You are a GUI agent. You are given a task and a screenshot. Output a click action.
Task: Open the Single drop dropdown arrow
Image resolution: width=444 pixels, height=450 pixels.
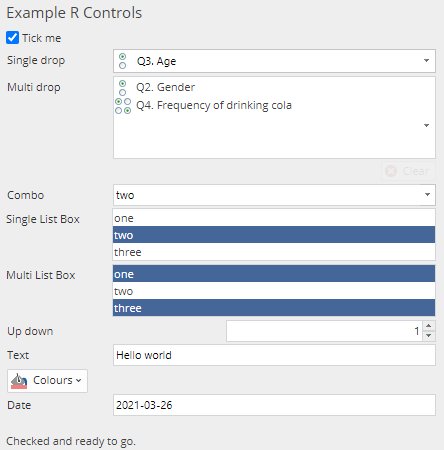tap(426, 61)
